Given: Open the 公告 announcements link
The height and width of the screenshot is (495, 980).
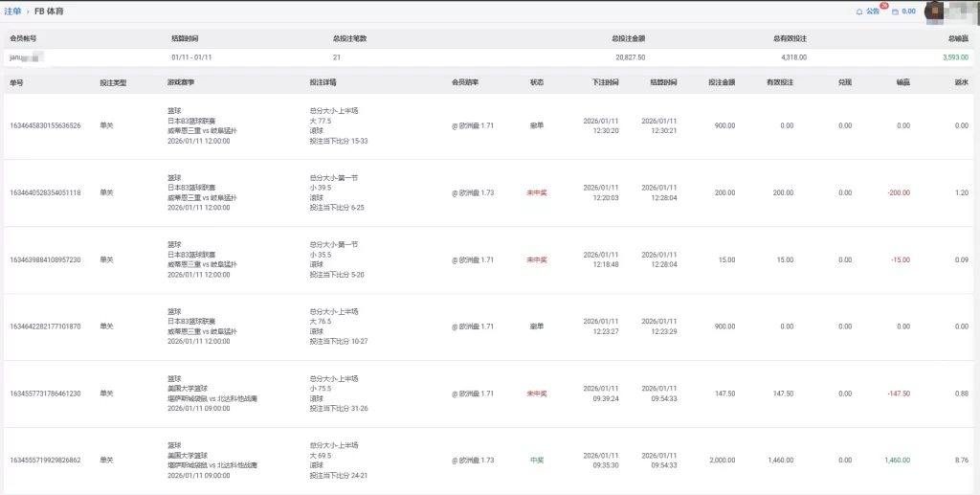Looking at the screenshot, I should pos(872,11).
